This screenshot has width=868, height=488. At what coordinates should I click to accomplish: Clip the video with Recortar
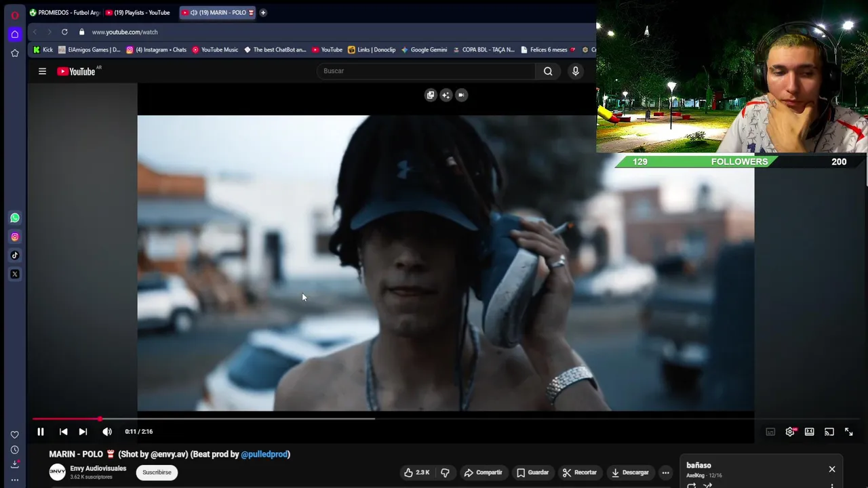click(x=580, y=472)
